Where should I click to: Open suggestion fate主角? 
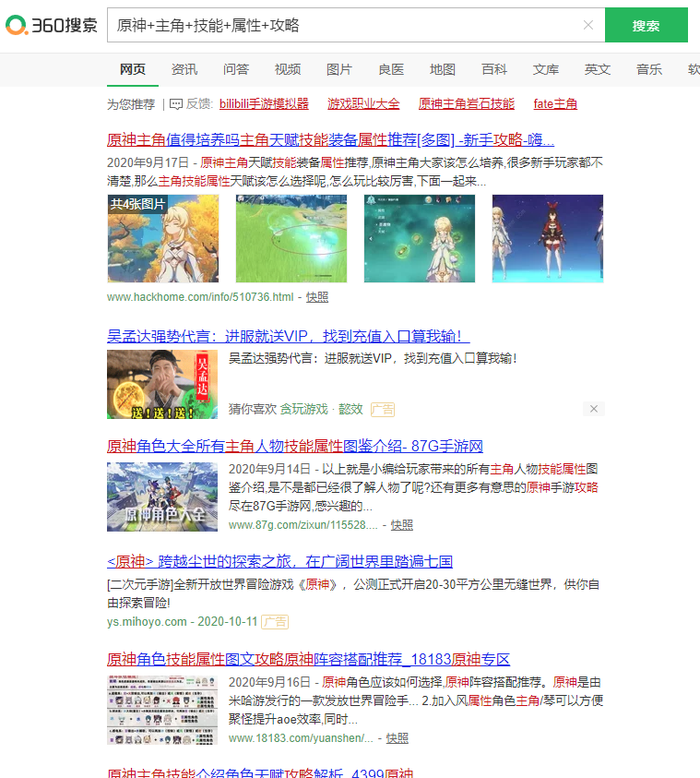point(555,104)
